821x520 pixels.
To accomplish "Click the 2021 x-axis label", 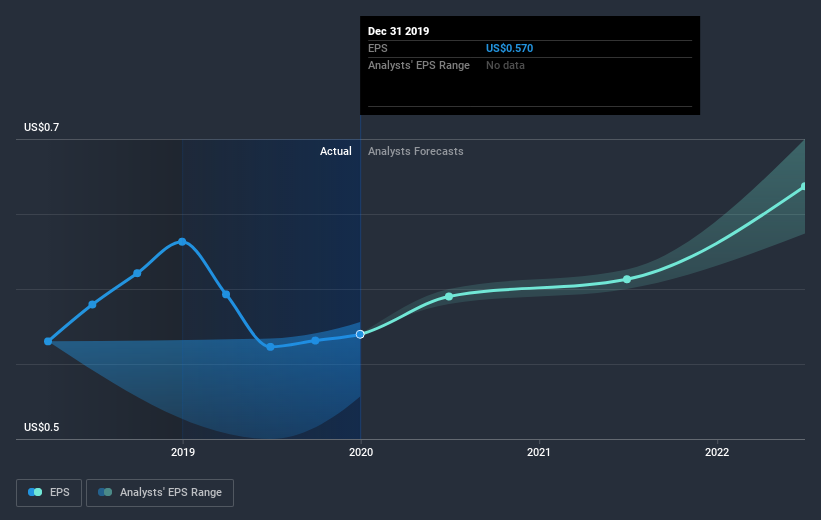I will (x=539, y=452).
